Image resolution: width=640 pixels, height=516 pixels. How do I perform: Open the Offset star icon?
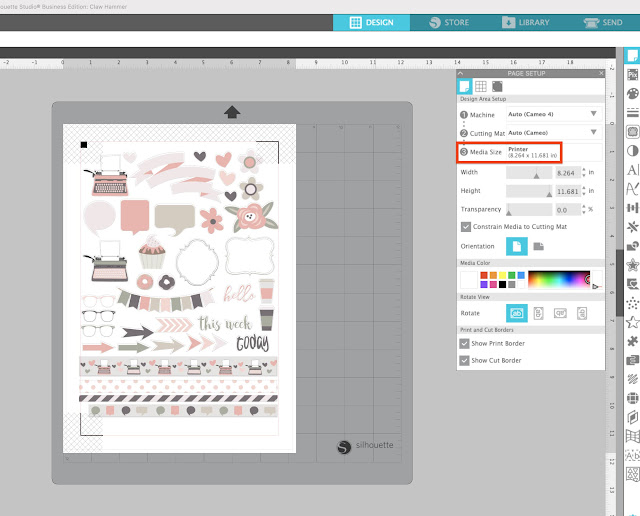pyautogui.click(x=632, y=265)
